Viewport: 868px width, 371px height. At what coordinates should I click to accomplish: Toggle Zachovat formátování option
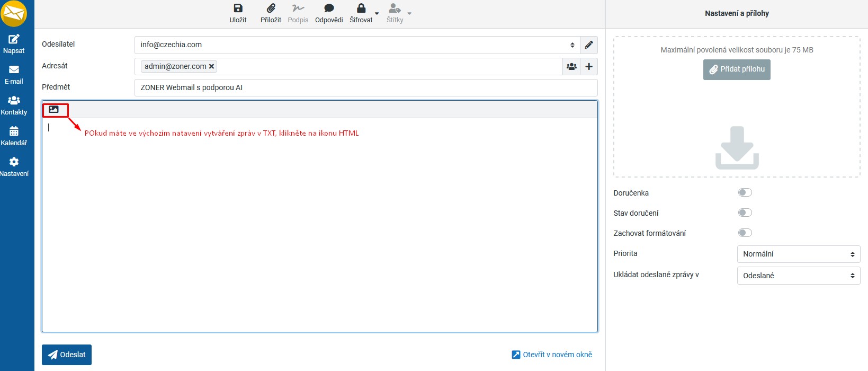click(745, 233)
